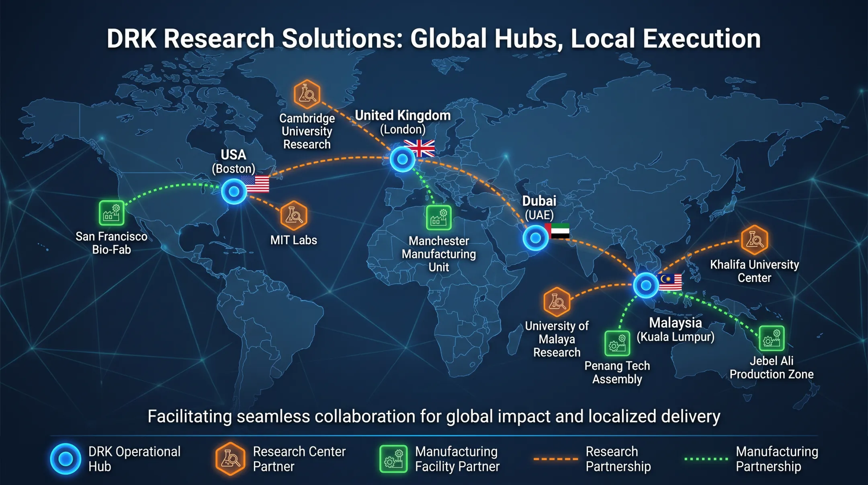Click the legend DRK Operational Hub icon
Image resolution: width=868 pixels, height=485 pixels.
point(66,459)
